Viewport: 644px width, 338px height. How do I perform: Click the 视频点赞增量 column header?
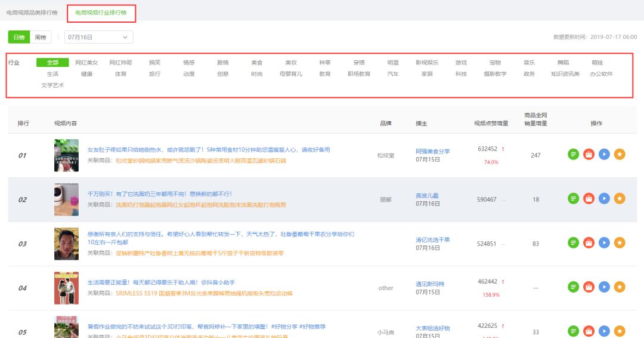click(x=491, y=124)
